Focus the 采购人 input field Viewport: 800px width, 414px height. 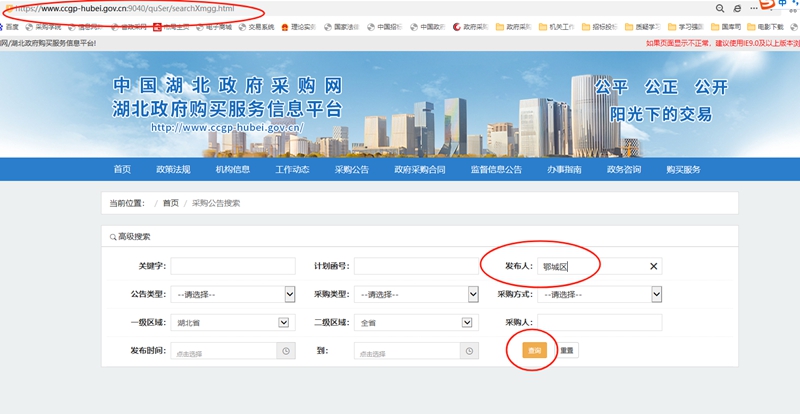point(599,323)
